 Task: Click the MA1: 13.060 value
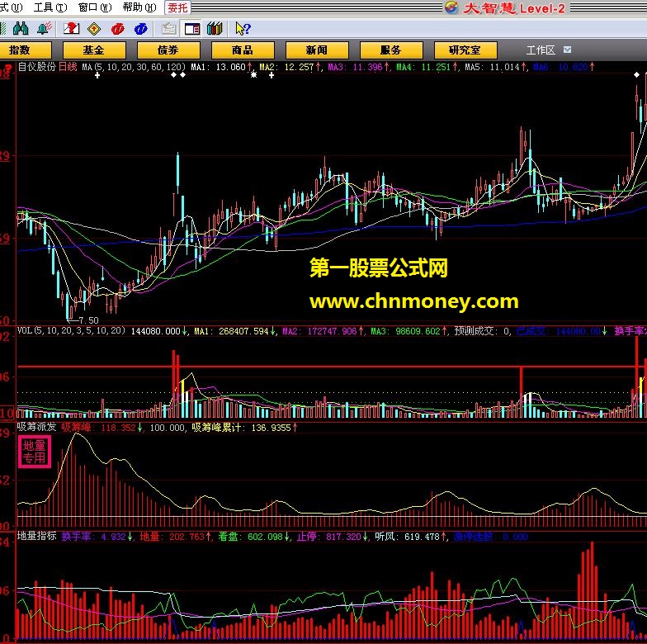(219, 67)
